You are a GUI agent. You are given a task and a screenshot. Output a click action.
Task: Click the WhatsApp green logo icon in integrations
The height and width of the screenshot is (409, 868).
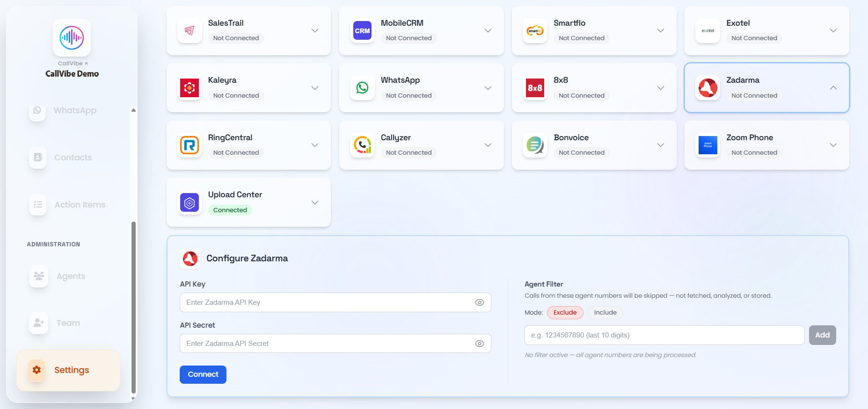362,88
